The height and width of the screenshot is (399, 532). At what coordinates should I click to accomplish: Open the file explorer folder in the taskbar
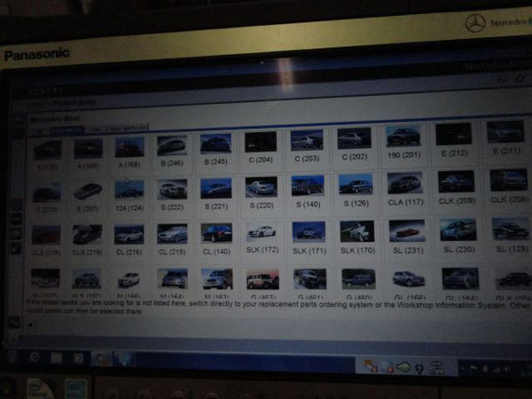57,357
